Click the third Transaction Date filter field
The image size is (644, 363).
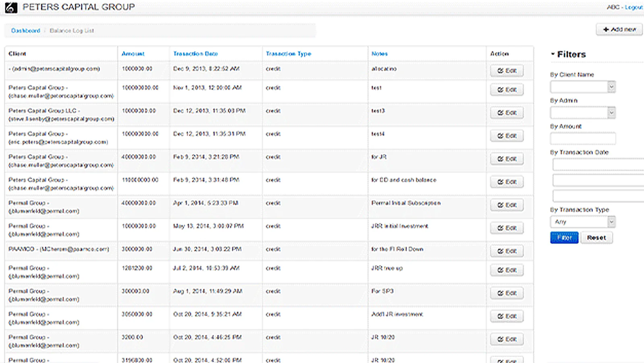(x=598, y=196)
